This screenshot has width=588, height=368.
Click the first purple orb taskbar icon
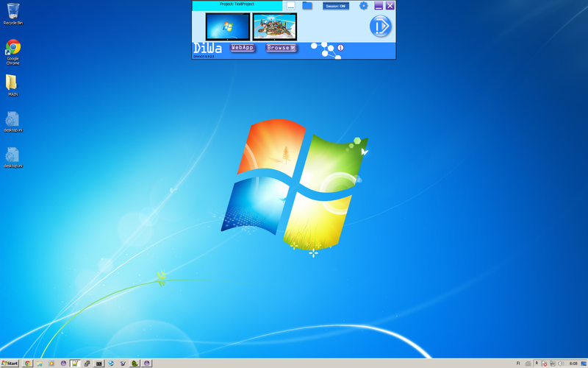[x=63, y=363]
